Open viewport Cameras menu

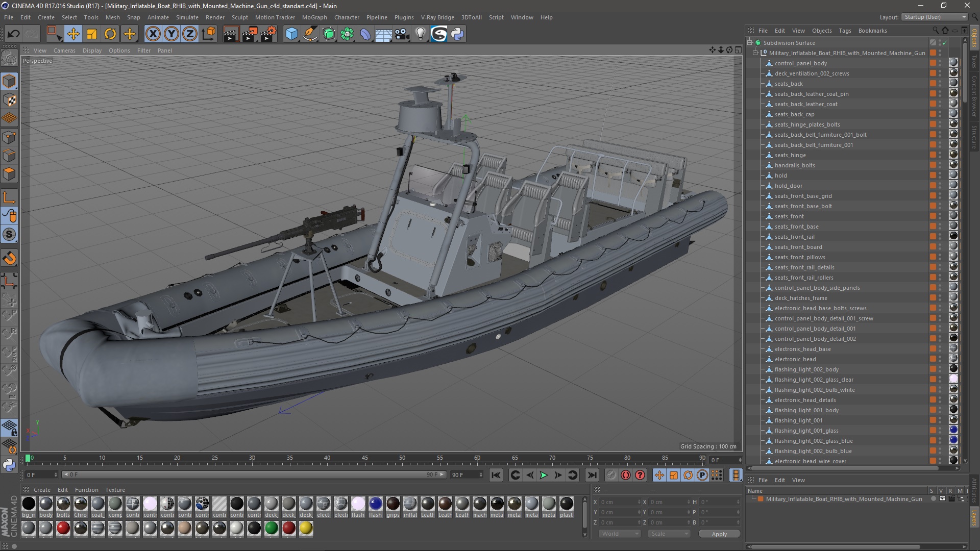[x=64, y=51]
